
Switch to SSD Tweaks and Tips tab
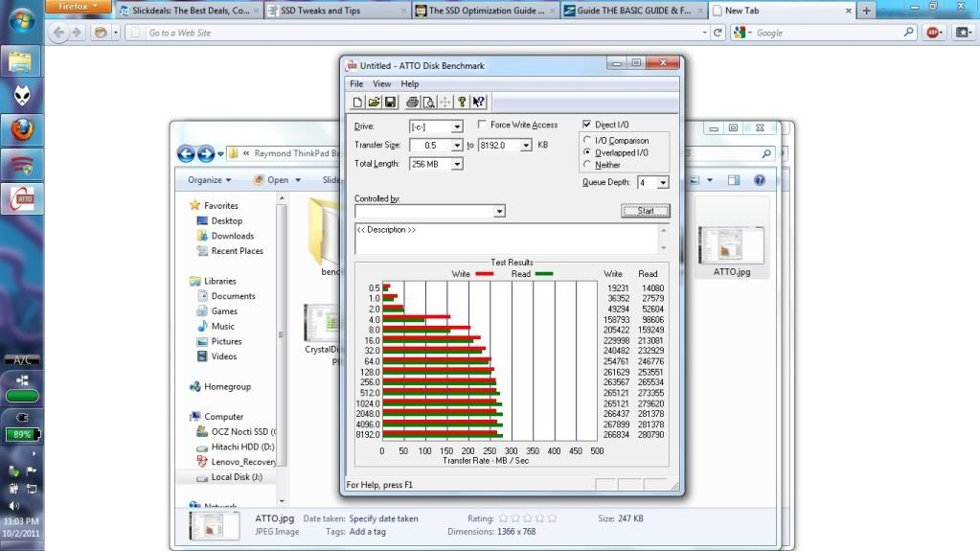[337, 11]
